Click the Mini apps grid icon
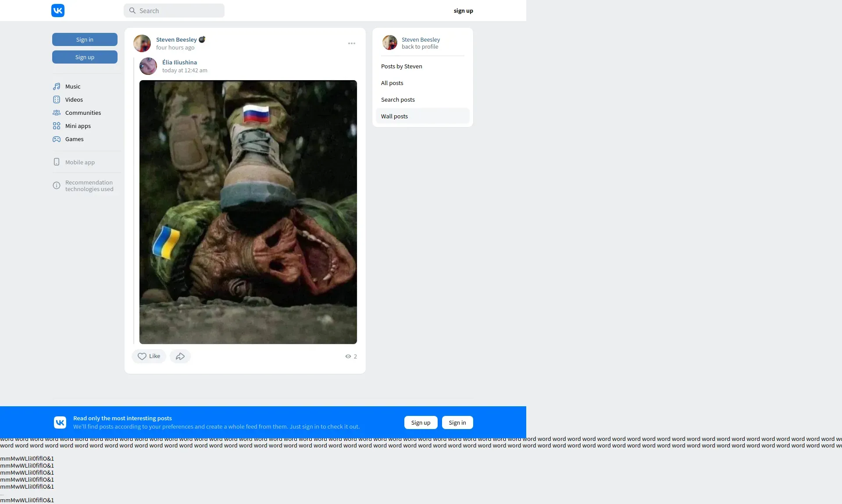The height and width of the screenshot is (504, 842). pyautogui.click(x=57, y=126)
